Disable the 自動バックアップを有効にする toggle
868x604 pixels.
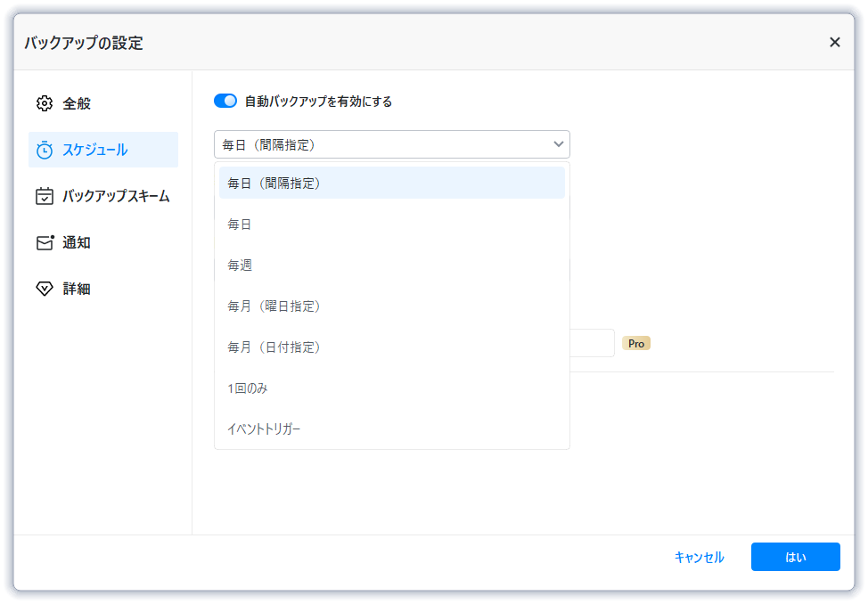[x=225, y=101]
